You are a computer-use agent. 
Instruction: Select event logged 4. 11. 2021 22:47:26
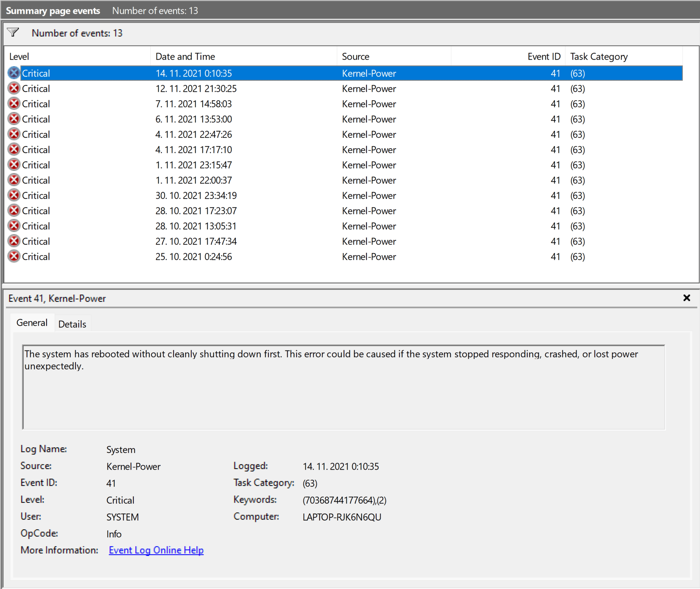(x=194, y=134)
